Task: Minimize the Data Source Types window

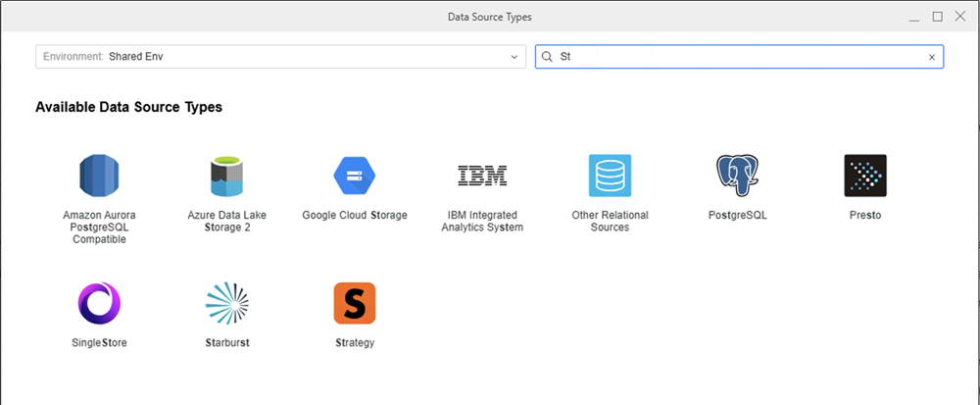Action: coord(914,17)
